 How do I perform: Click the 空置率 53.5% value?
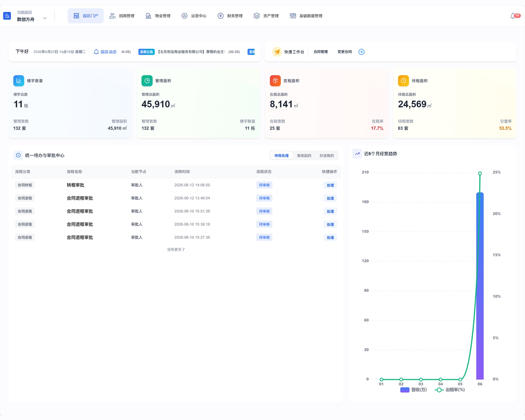click(x=505, y=128)
